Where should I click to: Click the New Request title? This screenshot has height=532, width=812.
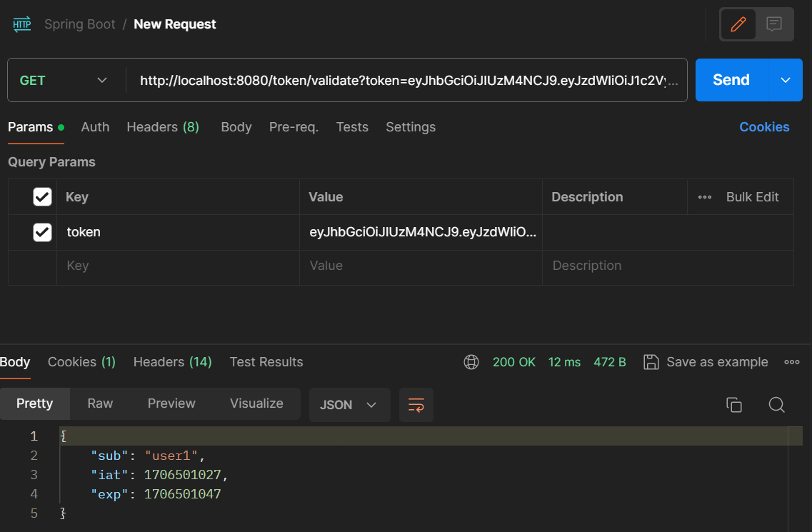pos(174,24)
